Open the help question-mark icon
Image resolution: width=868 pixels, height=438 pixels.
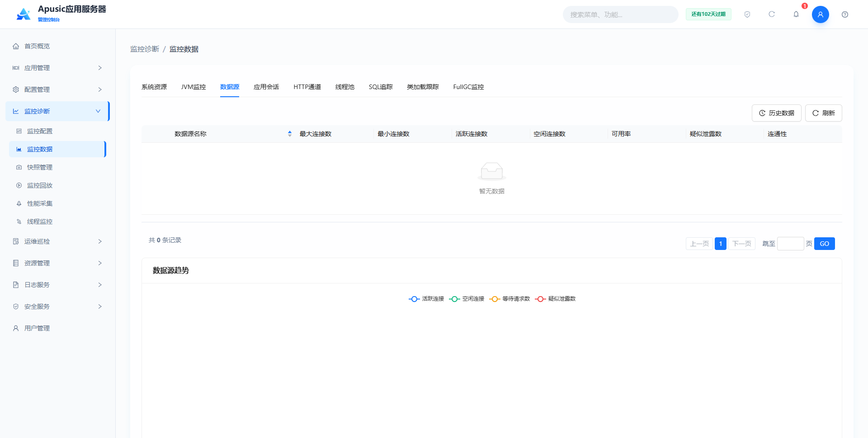point(845,14)
